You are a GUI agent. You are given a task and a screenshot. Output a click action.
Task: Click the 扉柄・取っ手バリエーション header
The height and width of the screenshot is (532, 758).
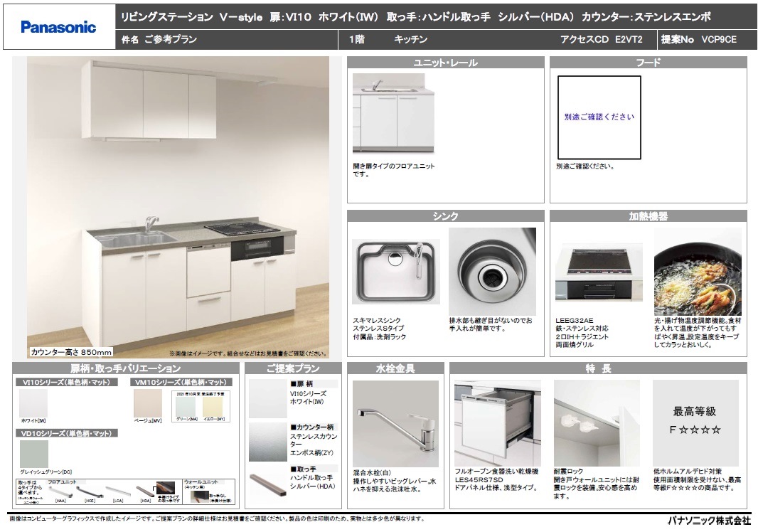[126, 368]
